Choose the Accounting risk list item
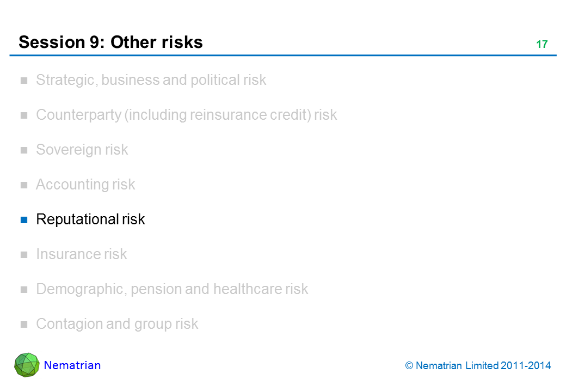 pyautogui.click(x=85, y=185)
